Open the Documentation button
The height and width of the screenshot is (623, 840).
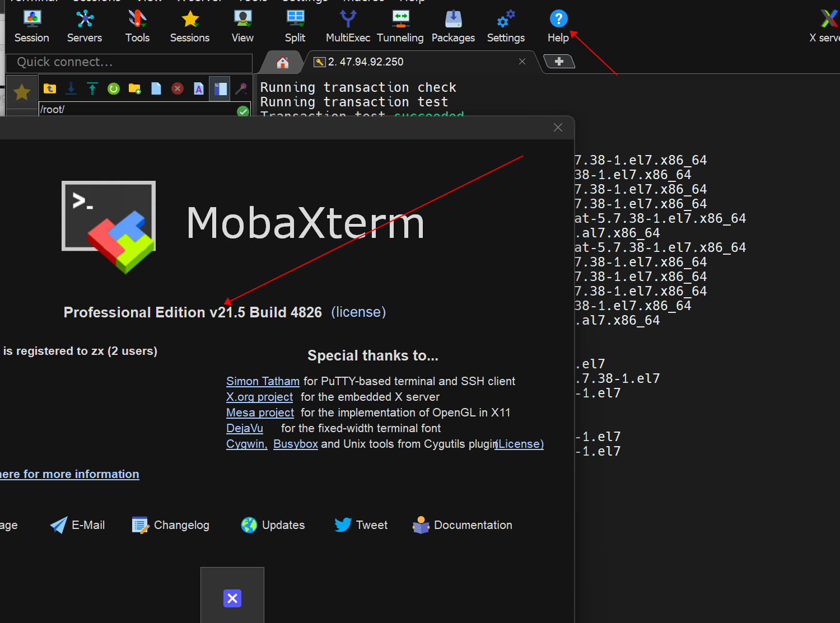(462, 525)
